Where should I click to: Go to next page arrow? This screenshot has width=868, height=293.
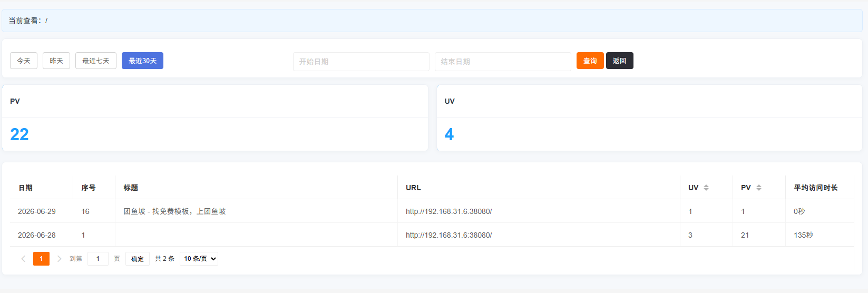tap(59, 259)
